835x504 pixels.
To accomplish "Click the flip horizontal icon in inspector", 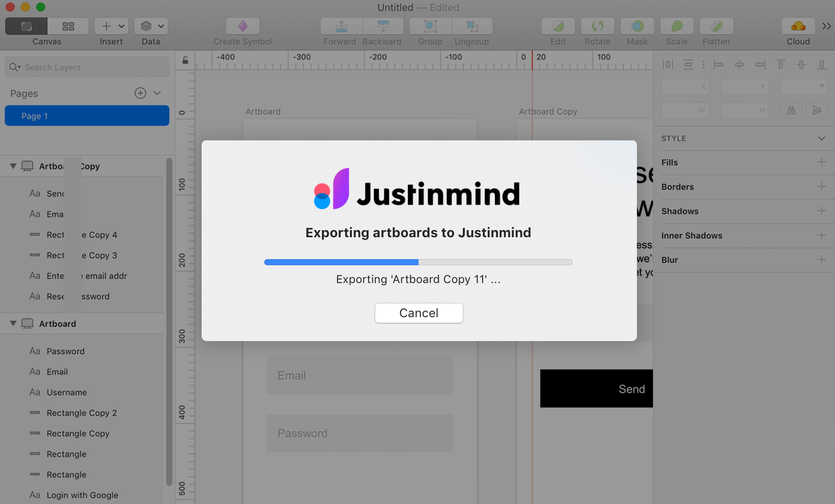I will pyautogui.click(x=791, y=110).
